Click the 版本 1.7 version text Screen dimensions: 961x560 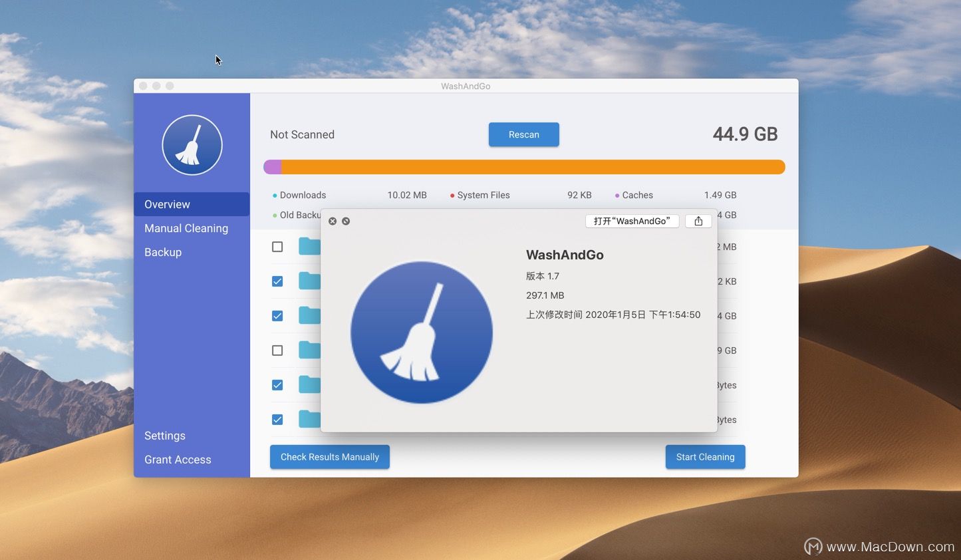[543, 276]
